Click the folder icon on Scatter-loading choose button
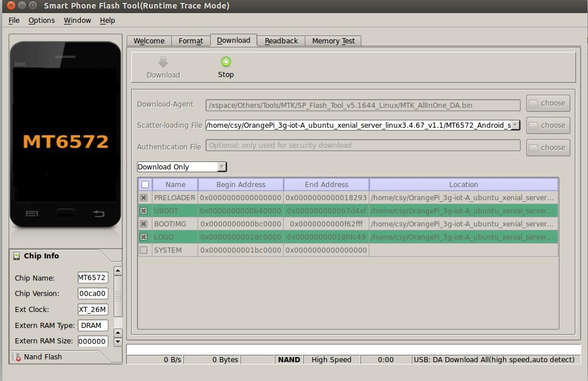The height and width of the screenshot is (381, 588). tap(533, 125)
